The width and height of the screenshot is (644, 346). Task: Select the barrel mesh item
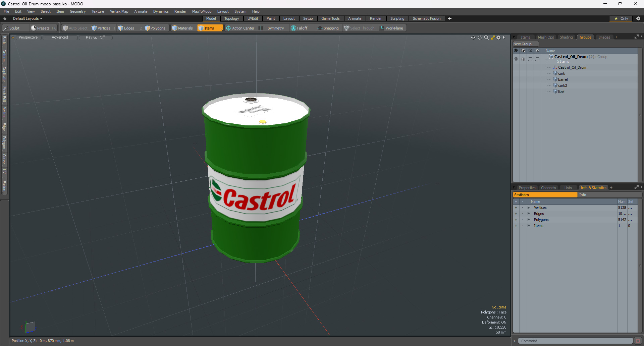[563, 79]
